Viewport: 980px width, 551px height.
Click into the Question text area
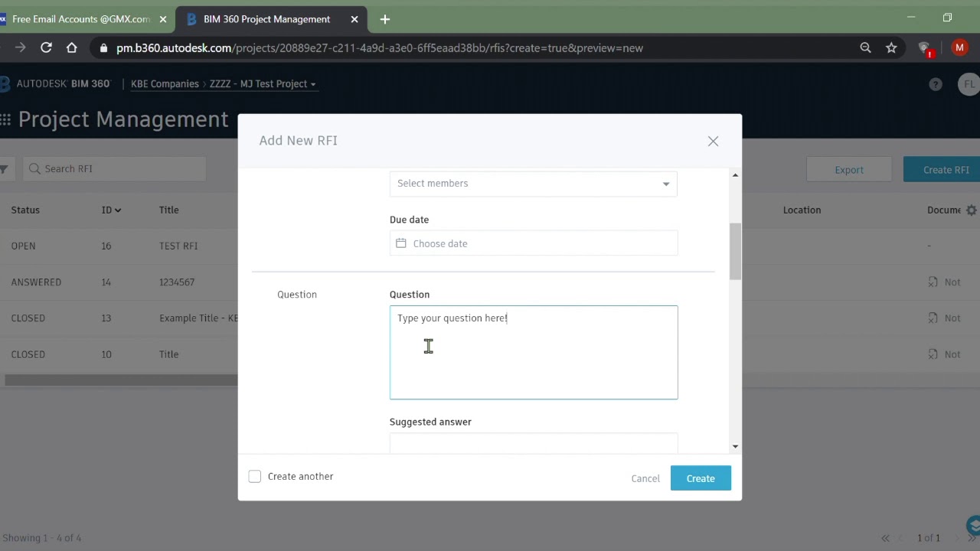click(534, 353)
